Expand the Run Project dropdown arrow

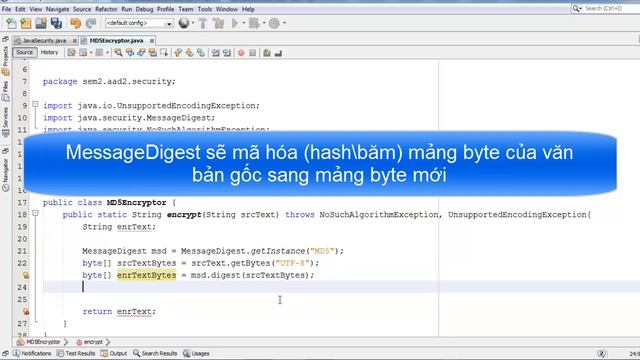[x=244, y=23]
